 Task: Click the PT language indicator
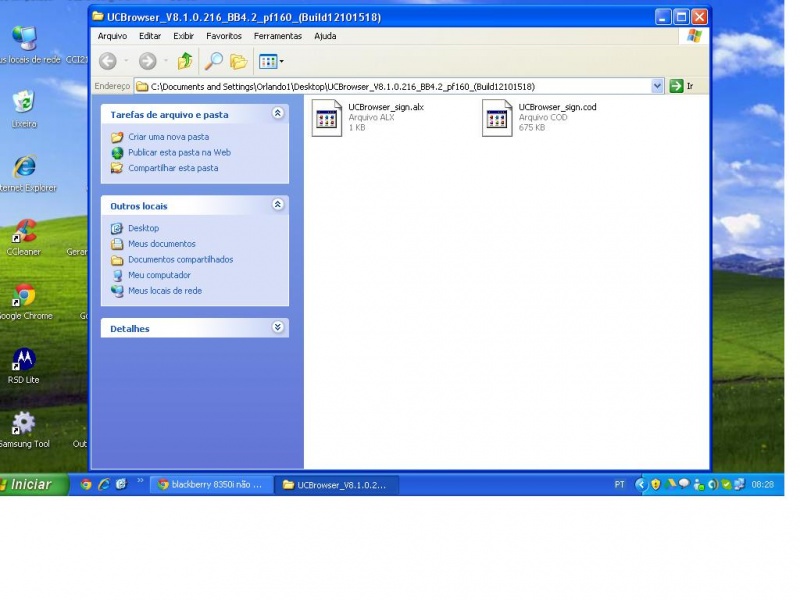[619, 485]
